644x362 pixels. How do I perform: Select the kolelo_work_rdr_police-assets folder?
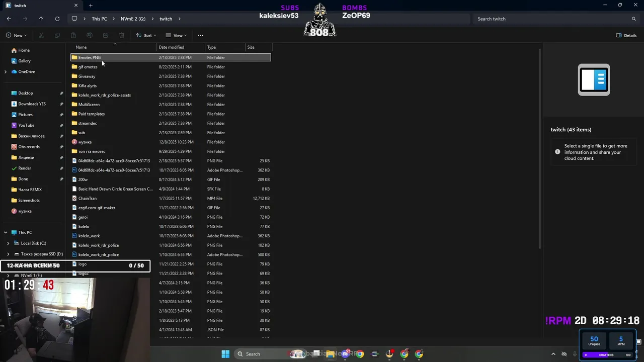pyautogui.click(x=171, y=95)
